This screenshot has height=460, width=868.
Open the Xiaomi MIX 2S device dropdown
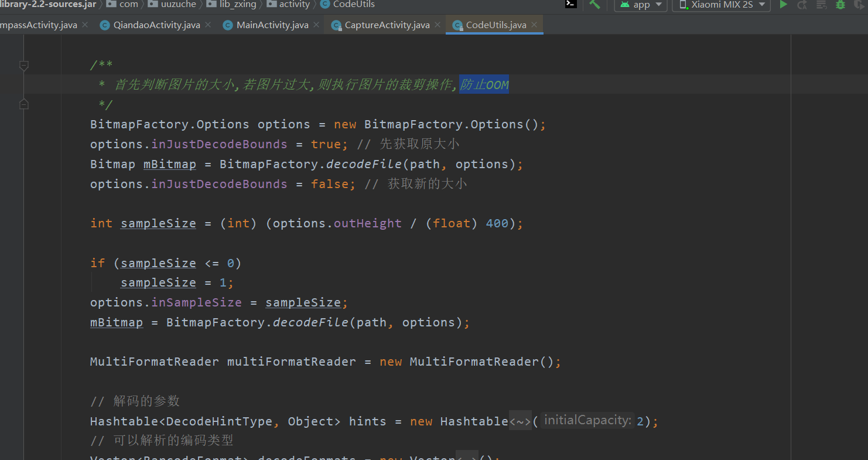click(x=721, y=5)
